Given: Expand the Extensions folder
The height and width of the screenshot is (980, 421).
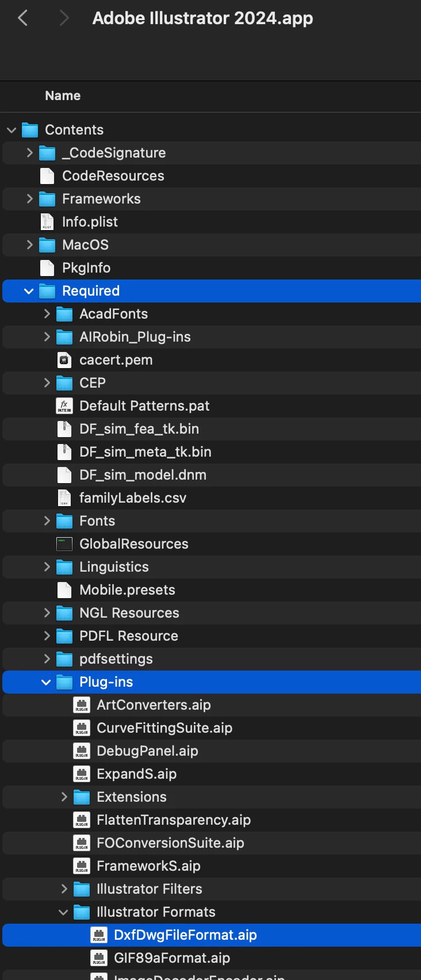Looking at the screenshot, I should point(64,797).
